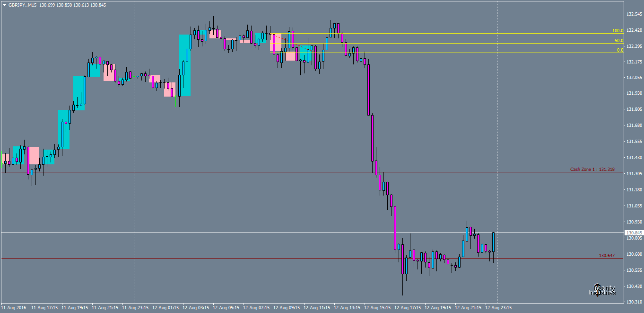Viewport: 644px width, 313px height.
Task: Click the Cash Zone 1 : 131.318 label
Action: (x=593, y=169)
